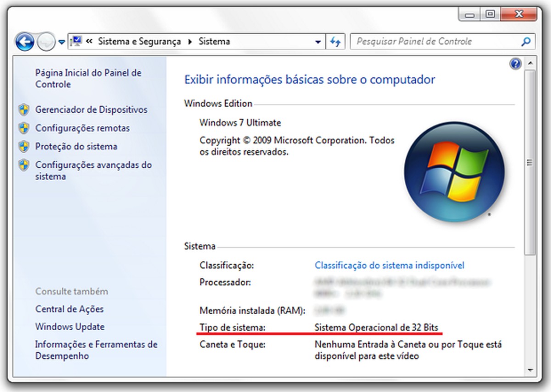Viewport: 551px width, 392px height.
Task: Open Informações e Ferramentas de Desempenho
Action: click(96, 350)
